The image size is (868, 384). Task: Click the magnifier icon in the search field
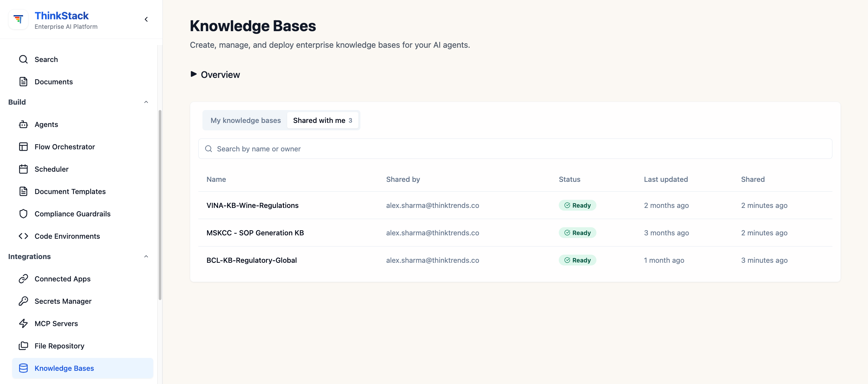[209, 149]
